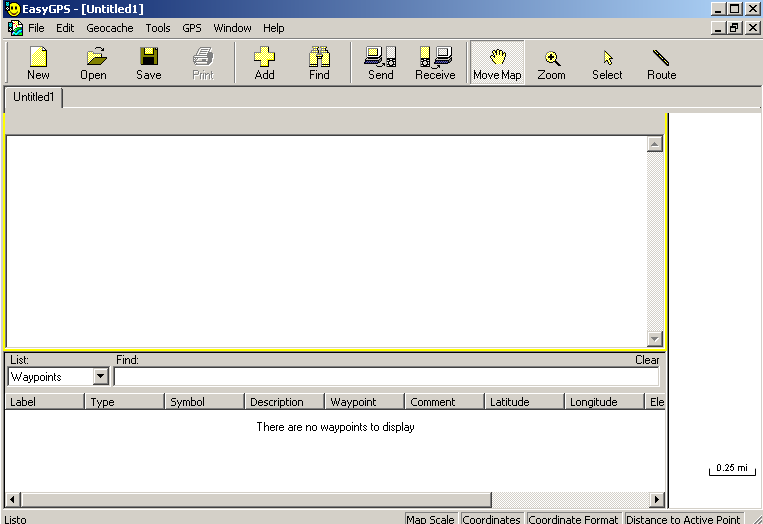Screen dimensions: 763x524
Task: Open Find with the binoculars icon
Action: 319,63
